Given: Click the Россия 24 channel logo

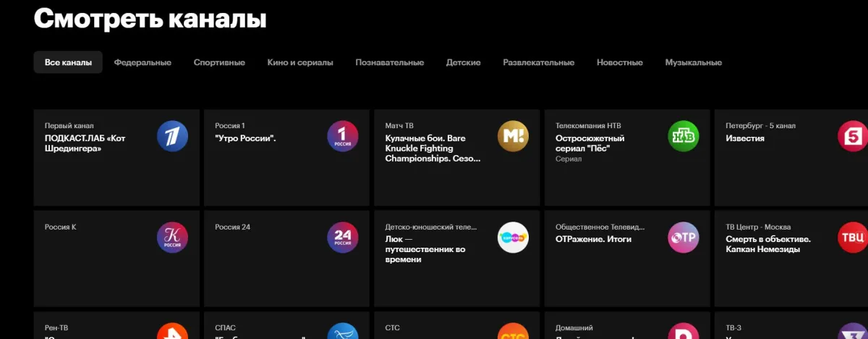Looking at the screenshot, I should pos(343,238).
